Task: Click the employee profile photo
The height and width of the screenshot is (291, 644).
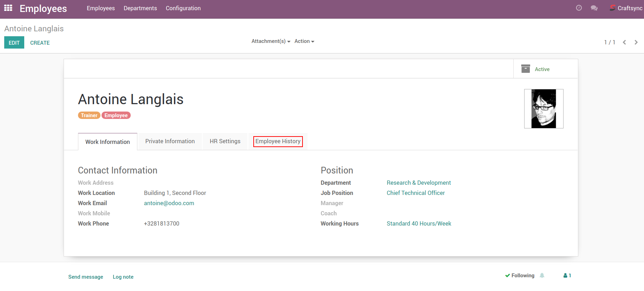Action: coord(544,109)
